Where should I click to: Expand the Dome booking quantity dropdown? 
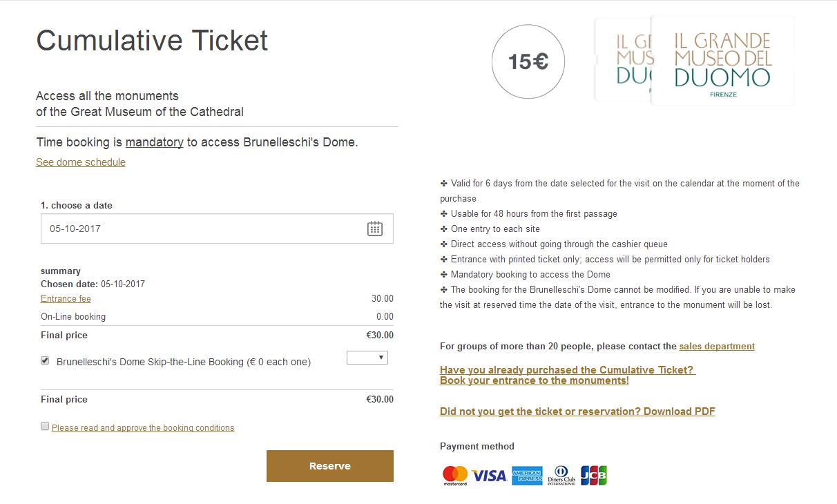pyautogui.click(x=367, y=358)
